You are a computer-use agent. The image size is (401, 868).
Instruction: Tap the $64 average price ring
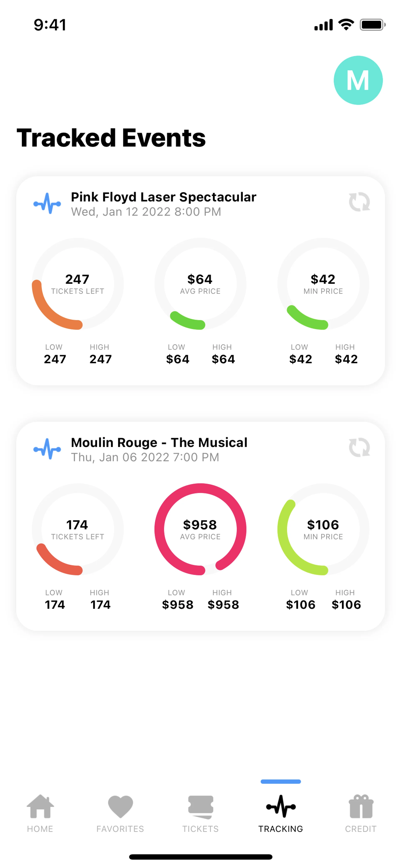(200, 284)
